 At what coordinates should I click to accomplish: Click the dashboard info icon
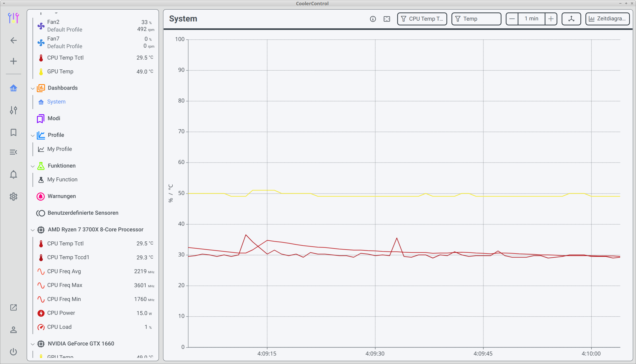pos(373,19)
